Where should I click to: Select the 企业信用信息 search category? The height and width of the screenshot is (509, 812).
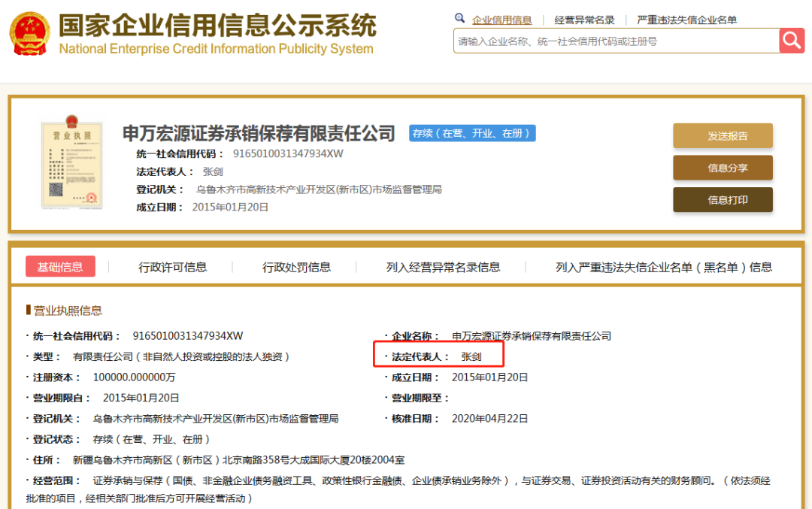[501, 20]
